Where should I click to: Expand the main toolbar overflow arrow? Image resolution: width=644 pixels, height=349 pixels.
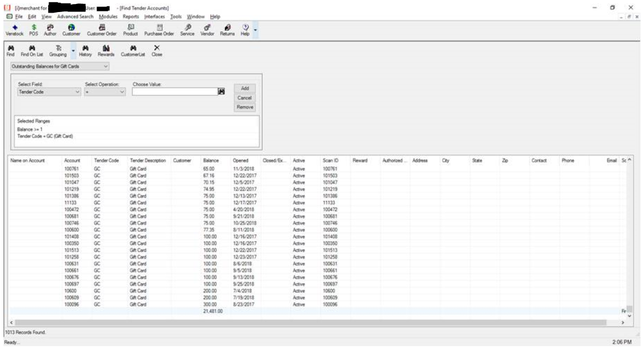point(255,30)
